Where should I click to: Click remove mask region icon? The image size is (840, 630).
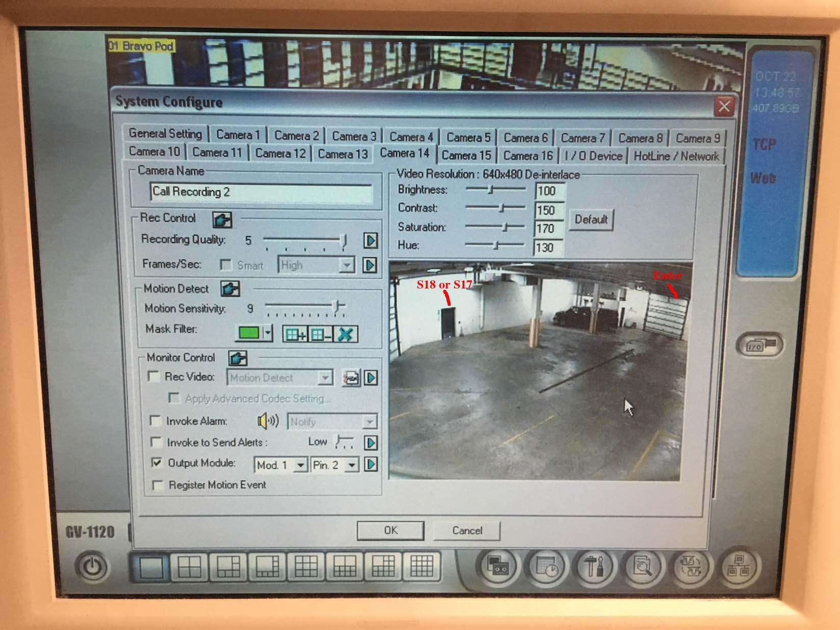tap(321, 334)
